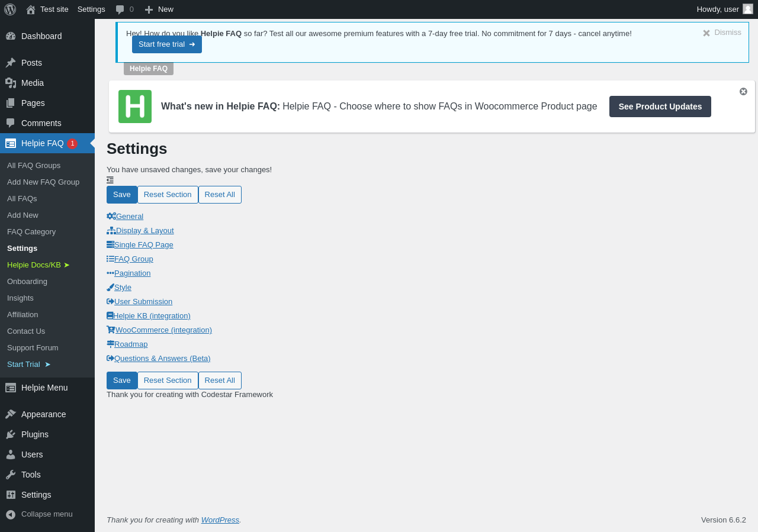Viewport: 758px width, 532px height.
Task: Click the "Version 6.6.2" footer text
Action: pos(724,520)
